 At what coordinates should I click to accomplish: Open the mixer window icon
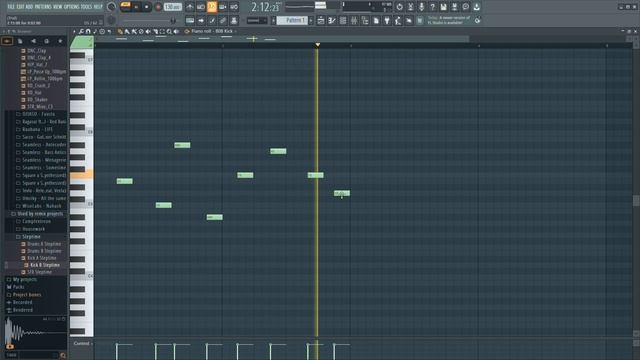(354, 20)
